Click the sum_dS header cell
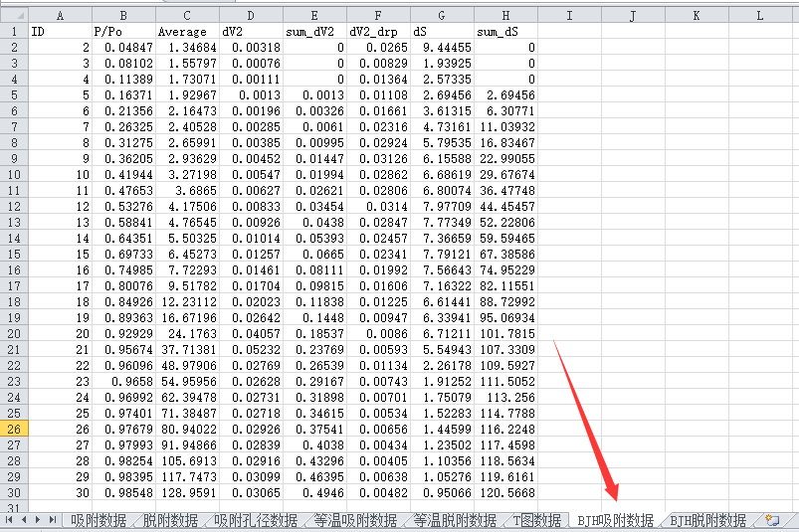 coord(506,32)
